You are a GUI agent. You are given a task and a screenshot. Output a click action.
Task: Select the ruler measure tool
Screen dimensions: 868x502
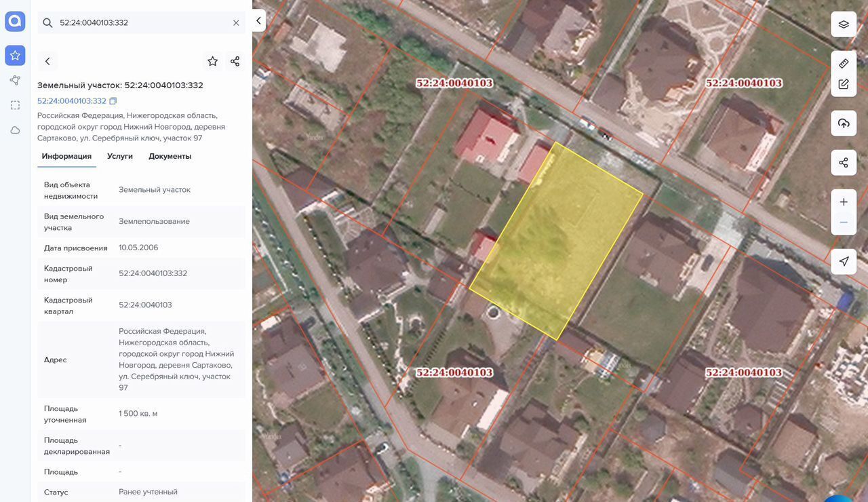(x=844, y=63)
